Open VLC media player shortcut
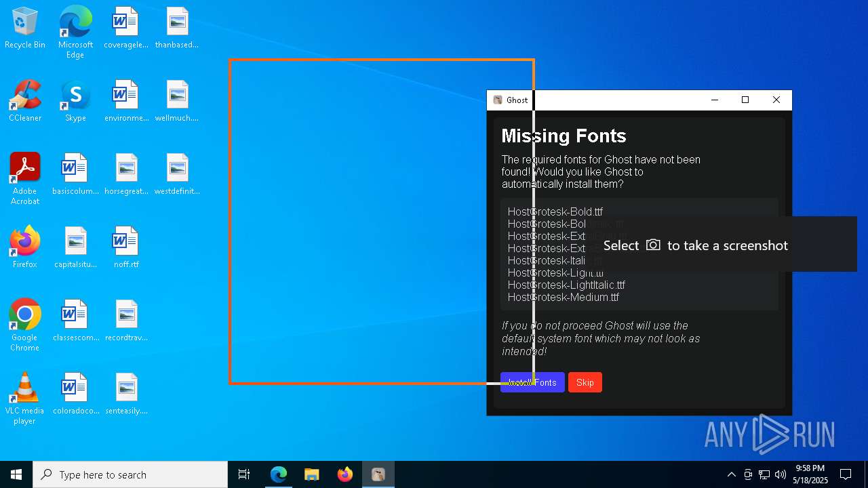868x488 pixels. (25, 399)
